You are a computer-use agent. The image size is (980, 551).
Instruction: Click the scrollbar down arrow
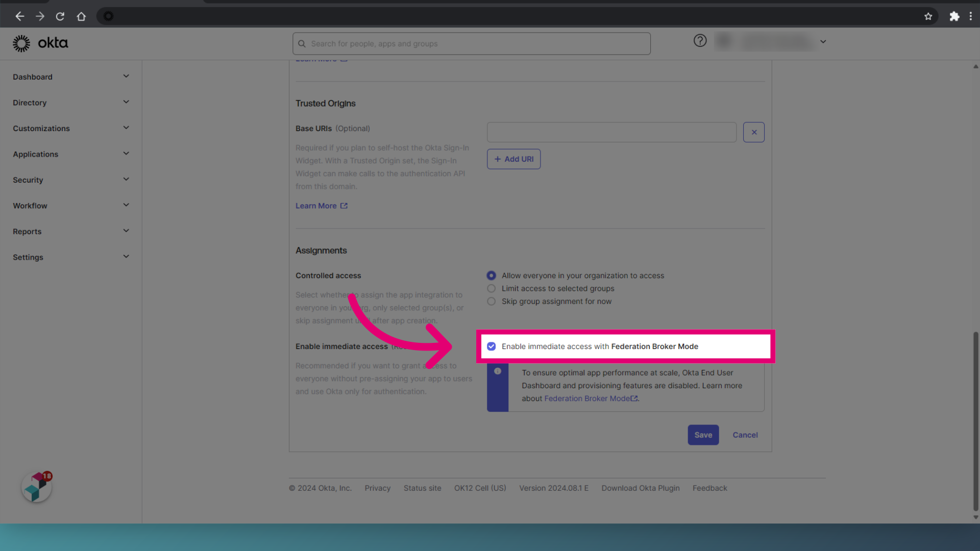coord(975,517)
